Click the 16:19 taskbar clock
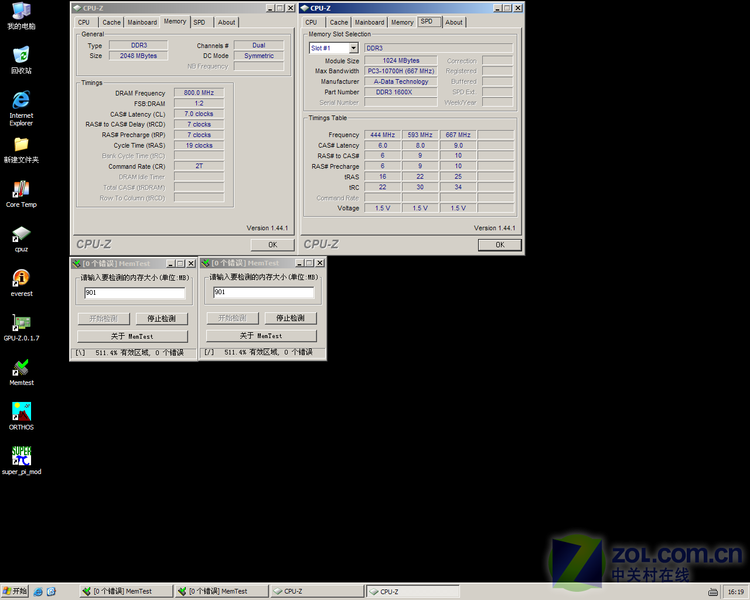The width and height of the screenshot is (750, 600). tap(736, 592)
